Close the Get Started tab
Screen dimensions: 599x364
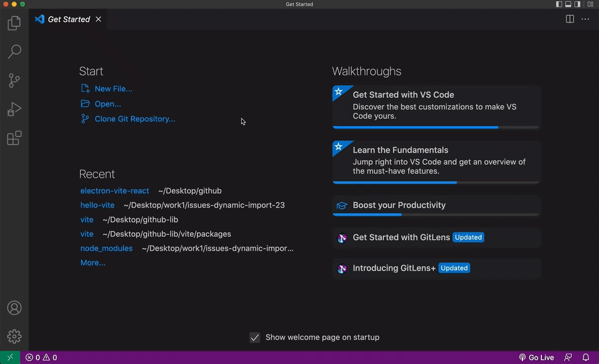coord(99,19)
